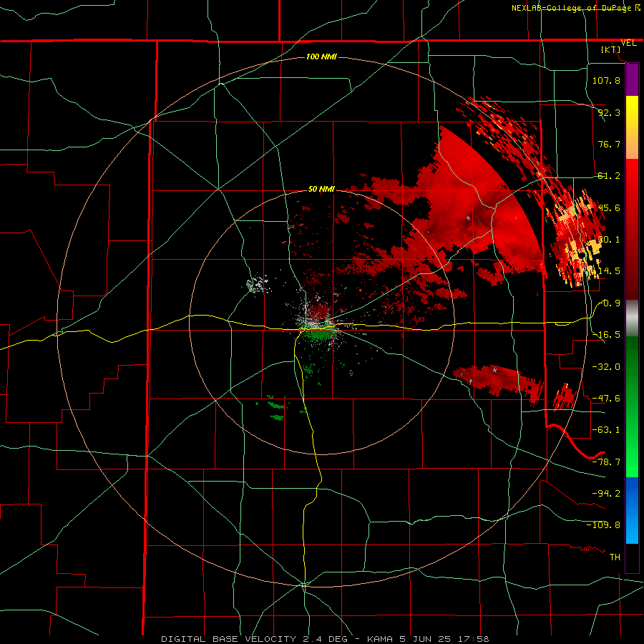The height and width of the screenshot is (644, 644).
Task: Pick the green band of the velocity scale
Action: point(632,406)
